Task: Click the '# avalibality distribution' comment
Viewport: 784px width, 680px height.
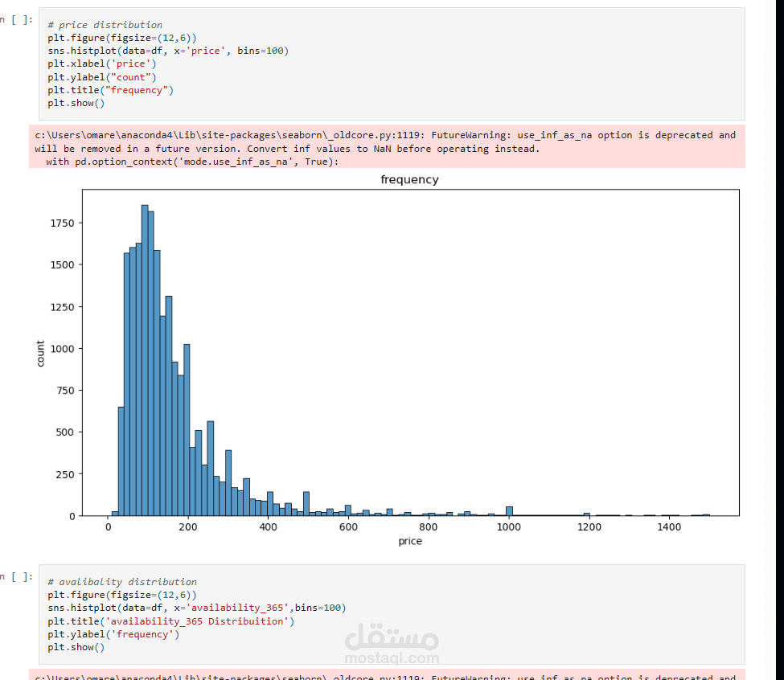Action: [x=122, y=582]
